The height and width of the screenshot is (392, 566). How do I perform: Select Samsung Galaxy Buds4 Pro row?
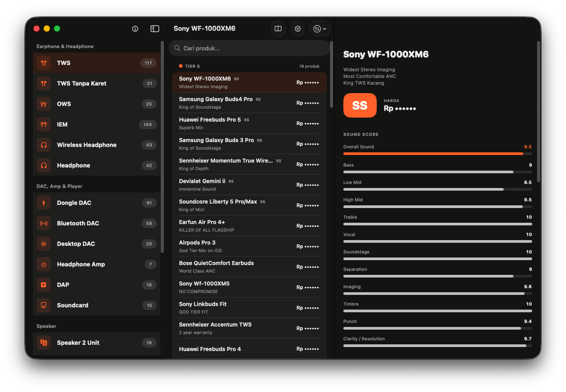click(249, 103)
